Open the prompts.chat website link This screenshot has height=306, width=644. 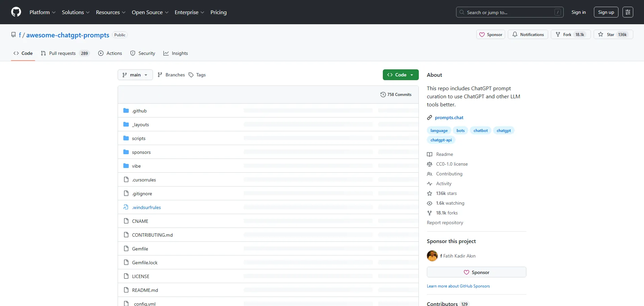tap(449, 117)
